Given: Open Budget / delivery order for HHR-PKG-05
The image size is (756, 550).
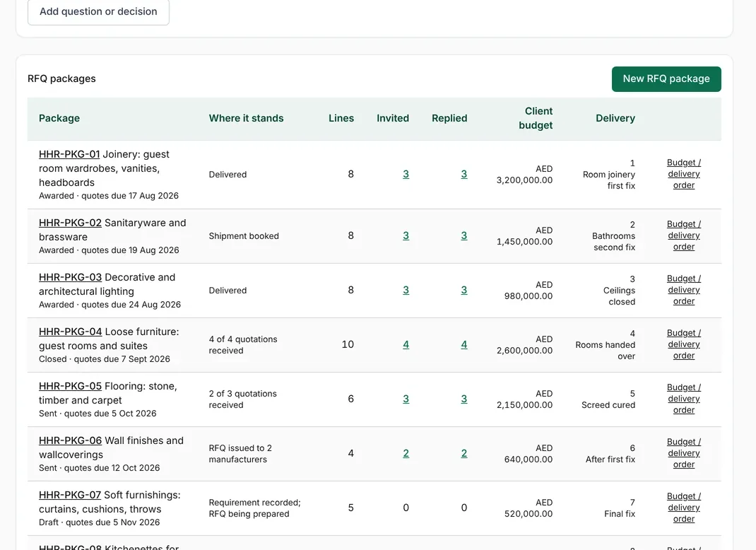Looking at the screenshot, I should coord(684,399).
